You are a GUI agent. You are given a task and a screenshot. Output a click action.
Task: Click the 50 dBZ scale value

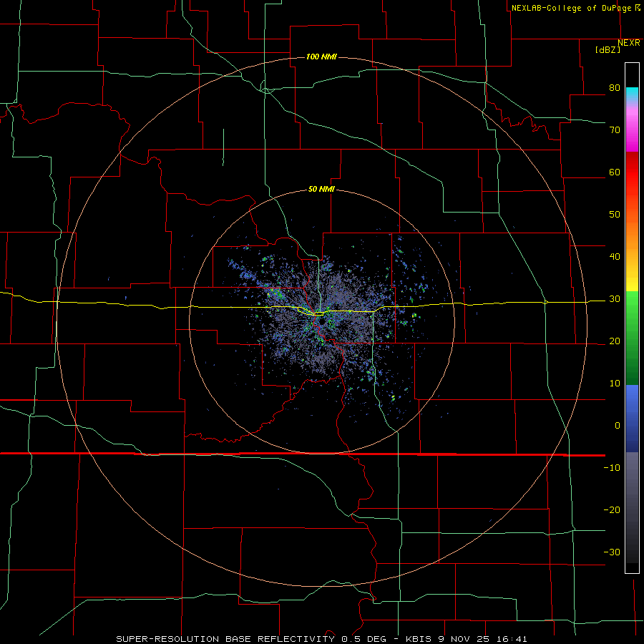(615, 215)
